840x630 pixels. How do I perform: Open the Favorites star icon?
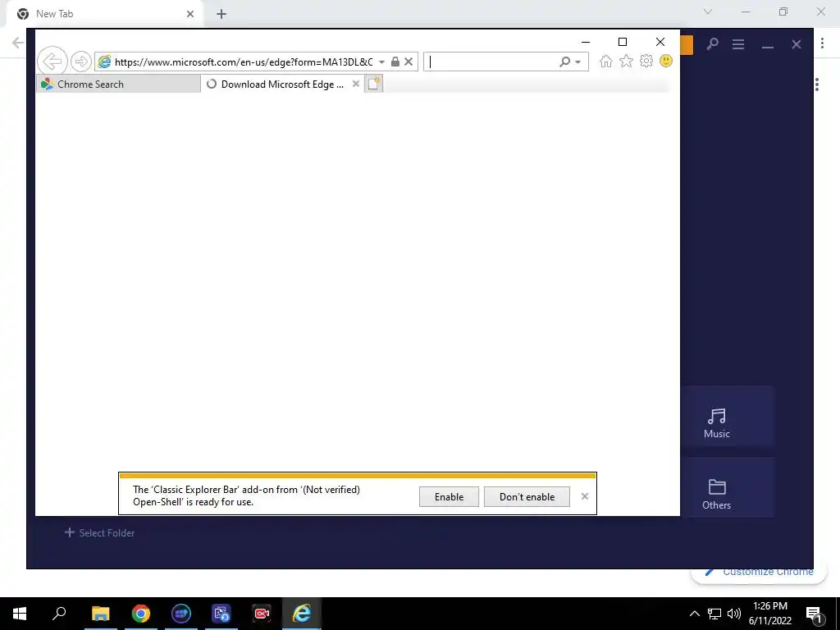626,61
